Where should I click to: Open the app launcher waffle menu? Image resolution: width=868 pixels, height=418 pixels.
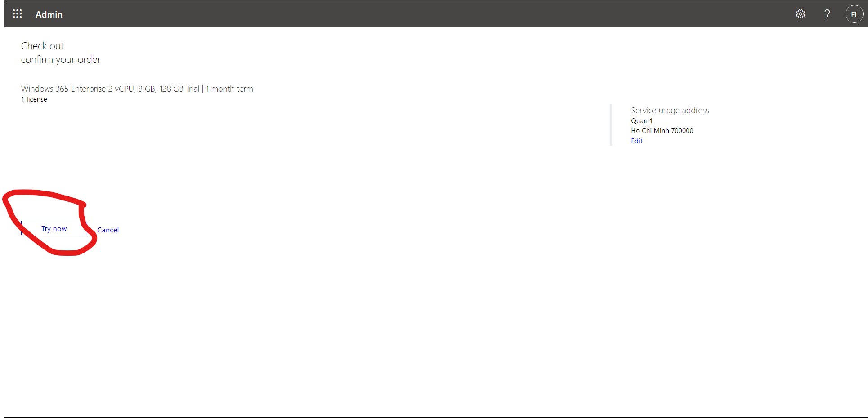pos(17,14)
